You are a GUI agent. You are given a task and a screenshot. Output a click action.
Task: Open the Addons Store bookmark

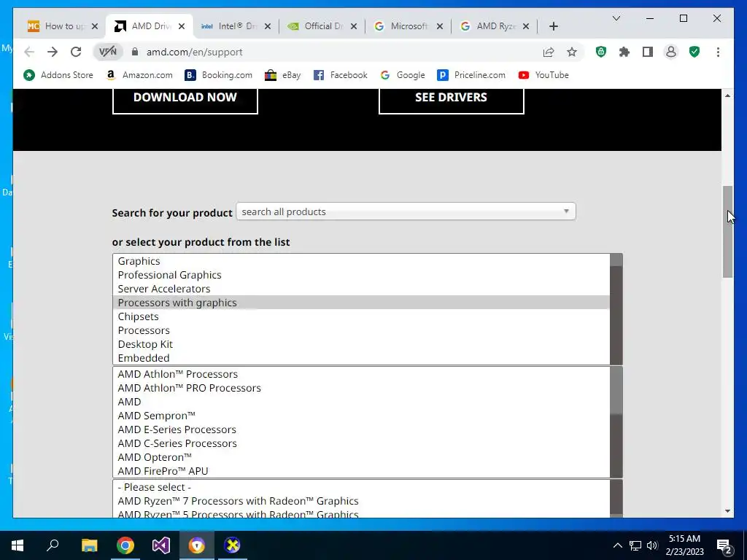coord(58,75)
